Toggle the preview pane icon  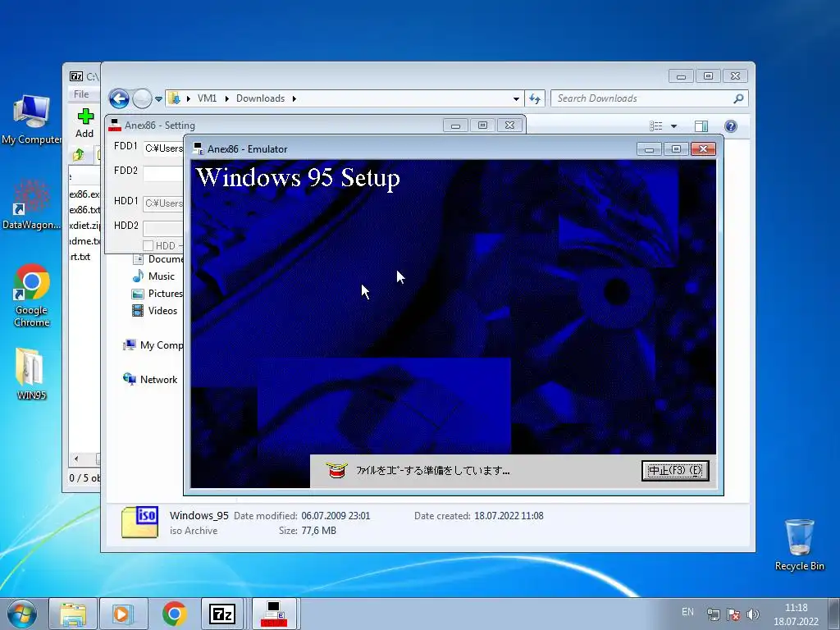701,126
